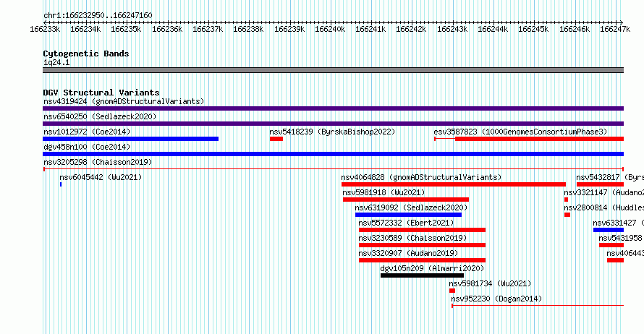Viewport: 644px width, 334px height.
Task: Click nsv5981918 Wu2021 label
Action: [x=384, y=192]
